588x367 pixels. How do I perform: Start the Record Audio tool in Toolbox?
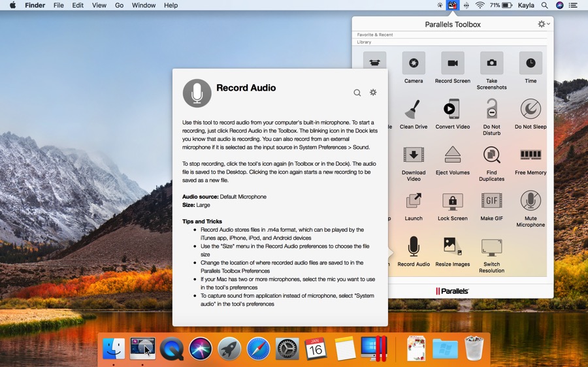pyautogui.click(x=414, y=251)
